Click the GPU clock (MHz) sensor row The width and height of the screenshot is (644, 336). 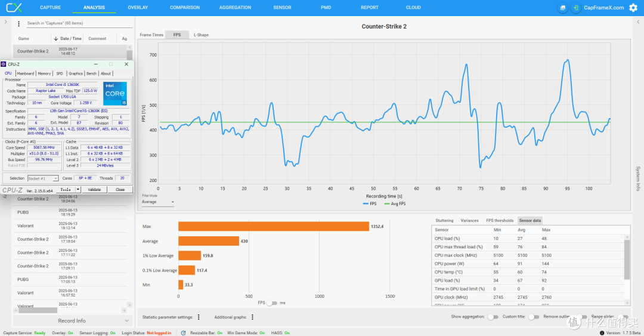[x=528, y=297]
